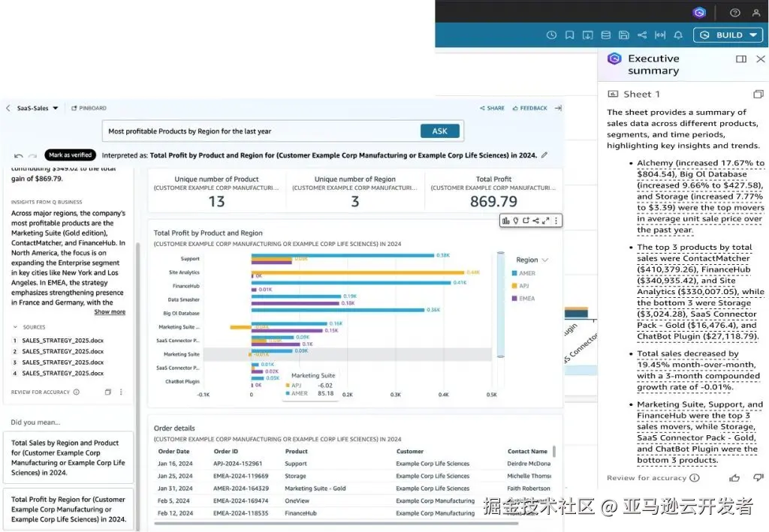Click thumbs down on Executive summary
The width and height of the screenshot is (769, 532).
click(x=758, y=477)
